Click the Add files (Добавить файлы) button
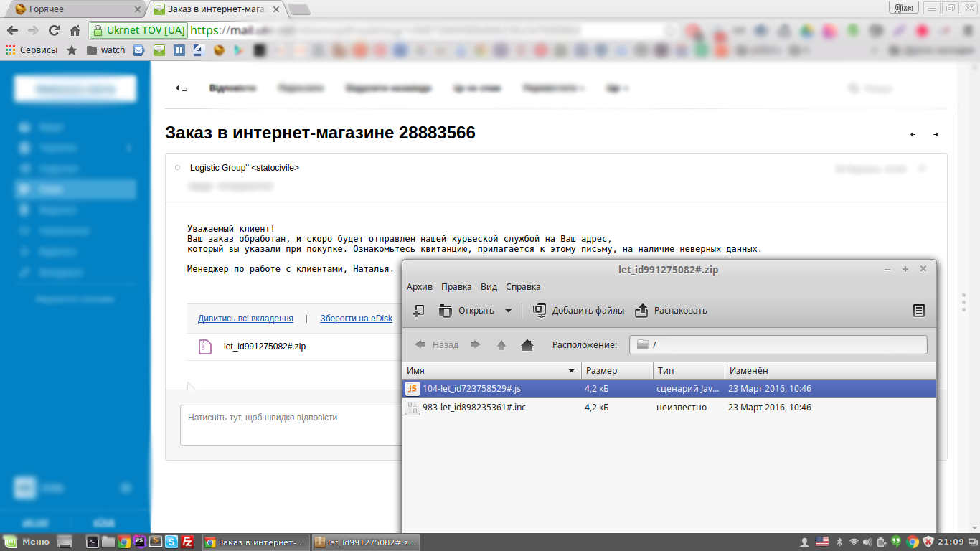The image size is (980, 551). click(x=578, y=311)
